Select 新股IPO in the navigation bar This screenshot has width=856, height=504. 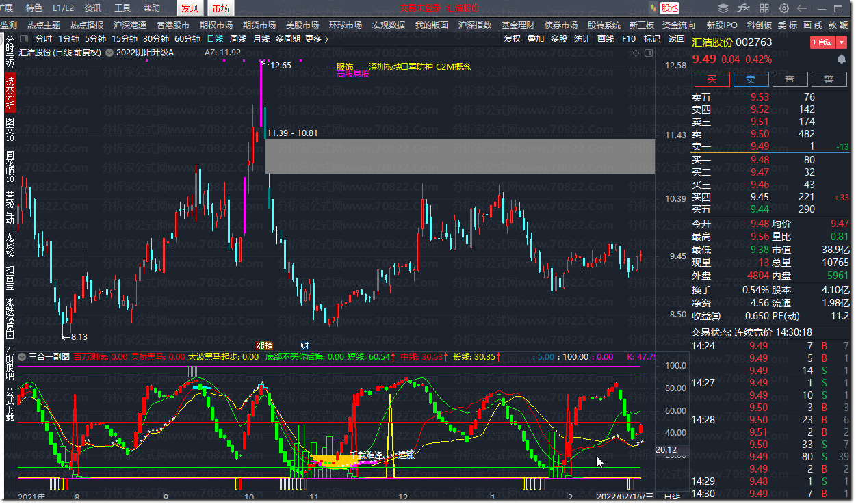[x=722, y=25]
